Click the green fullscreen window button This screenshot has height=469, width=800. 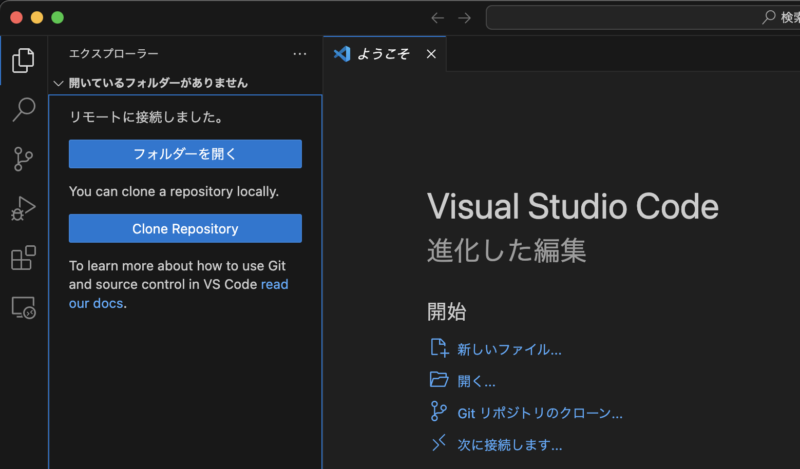point(58,17)
